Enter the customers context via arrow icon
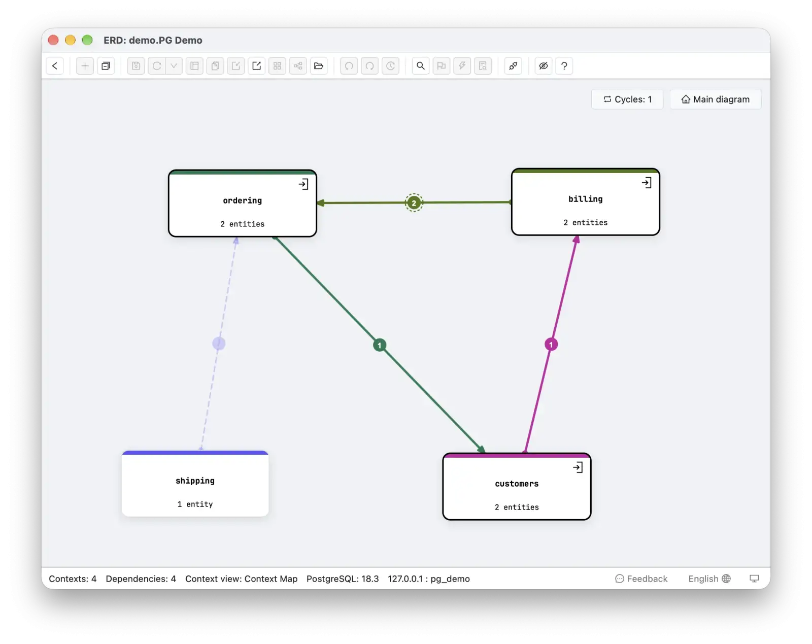The image size is (812, 644). [578, 467]
